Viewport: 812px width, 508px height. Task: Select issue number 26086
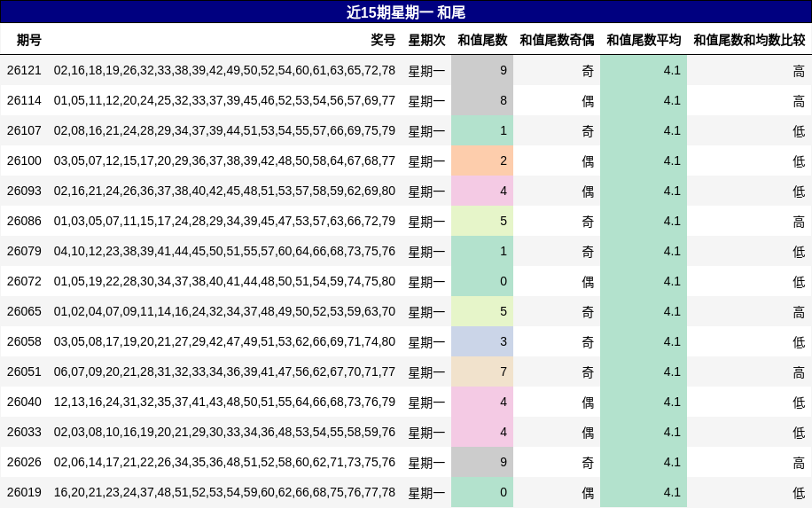pyautogui.click(x=24, y=221)
